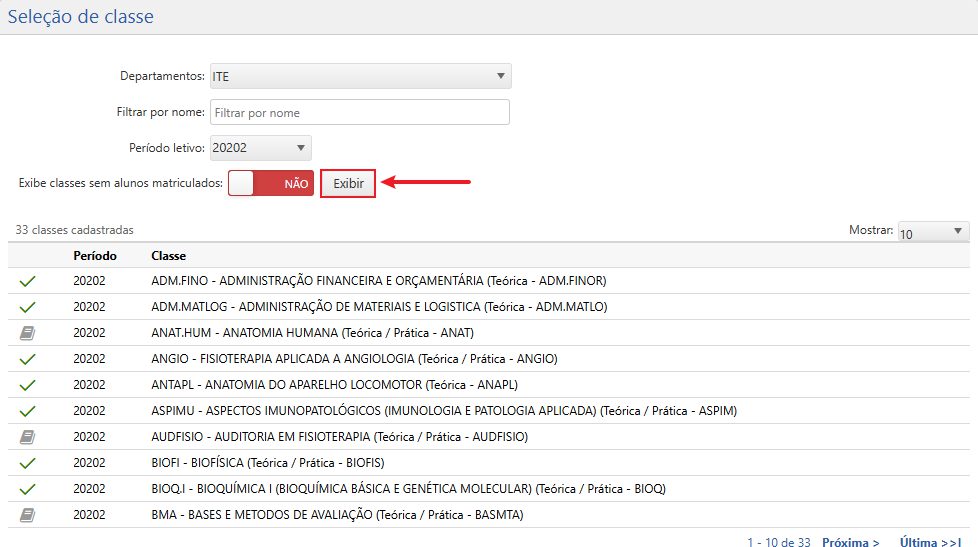The width and height of the screenshot is (978, 547).
Task: Select ADM.MATLOG - ADMINISTRAÇÃO DE MATERIAIS E LOGISTICA class
Action: coord(379,307)
